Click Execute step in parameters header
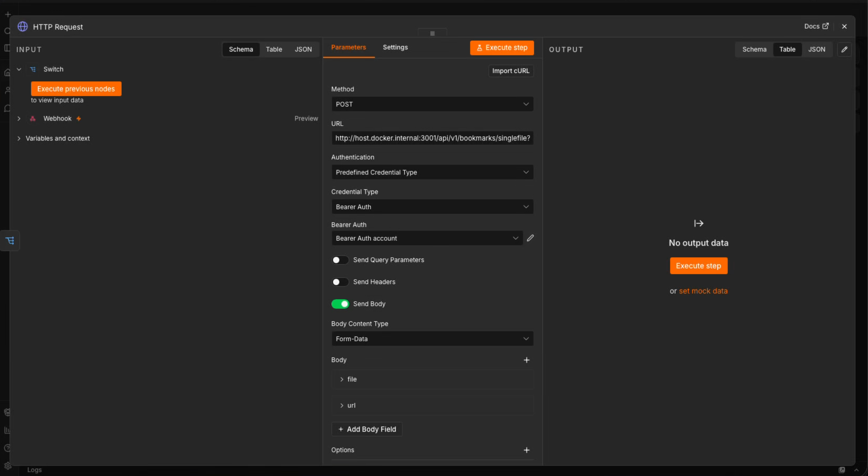 click(x=502, y=48)
